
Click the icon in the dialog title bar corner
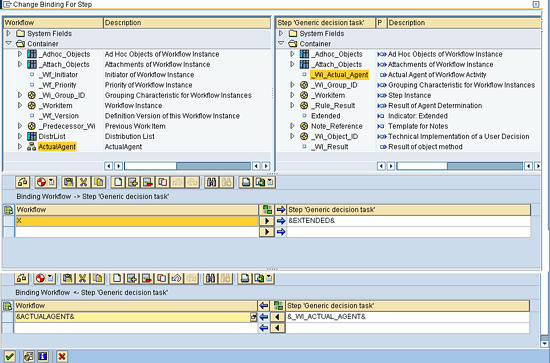(536, 4)
